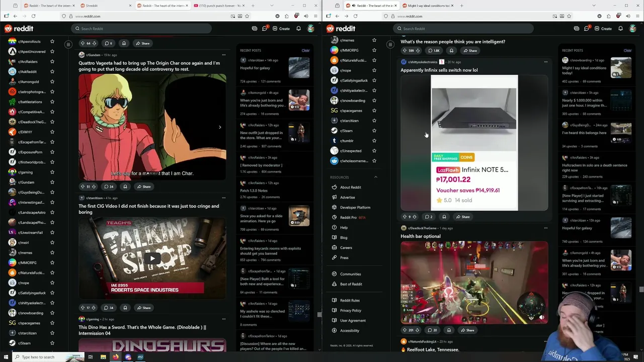Open the profile avatar menu in left window
644x362 pixels.
(x=311, y=29)
